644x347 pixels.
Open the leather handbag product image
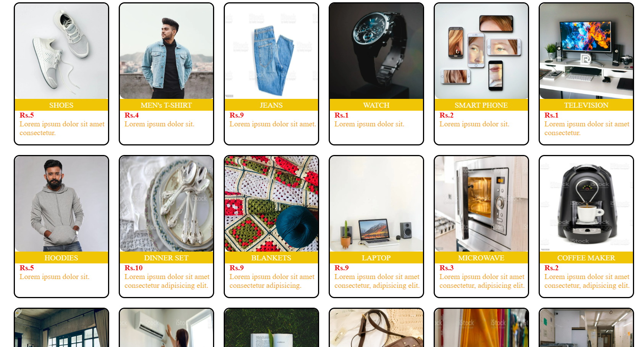[376, 328]
